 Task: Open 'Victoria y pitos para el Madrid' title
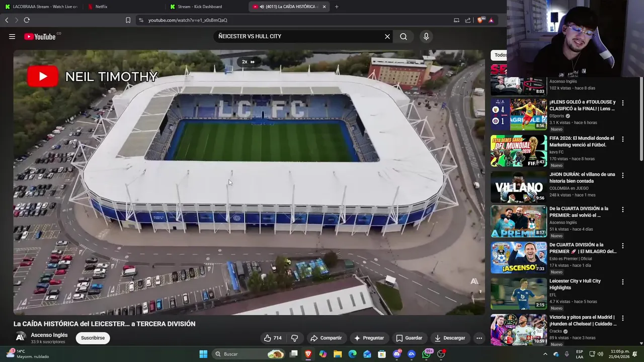coord(583,320)
